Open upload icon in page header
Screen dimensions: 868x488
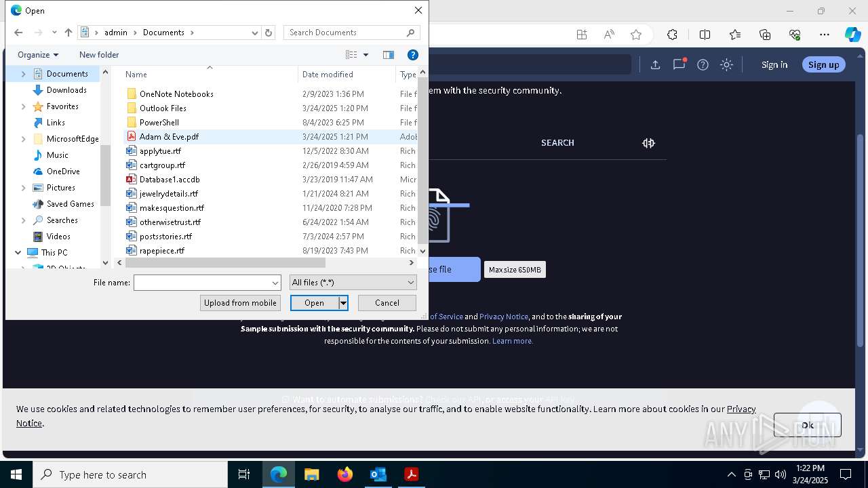point(655,64)
